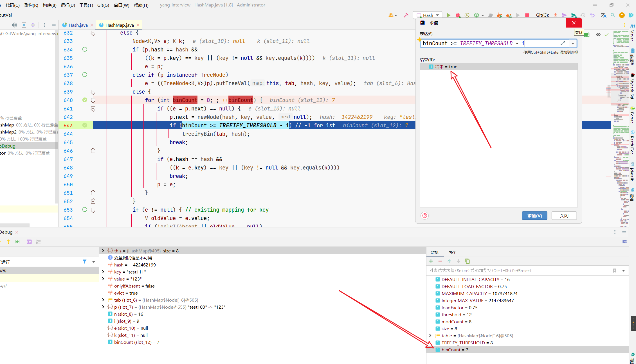The width and height of the screenshot is (636, 364).
Task: Open Git history clock icon
Action: pos(583,15)
